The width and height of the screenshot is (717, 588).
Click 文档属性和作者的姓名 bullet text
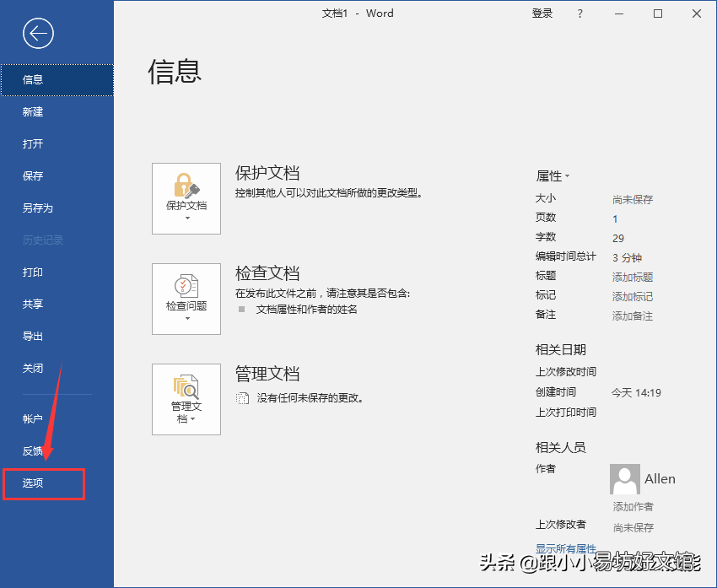[x=306, y=310]
